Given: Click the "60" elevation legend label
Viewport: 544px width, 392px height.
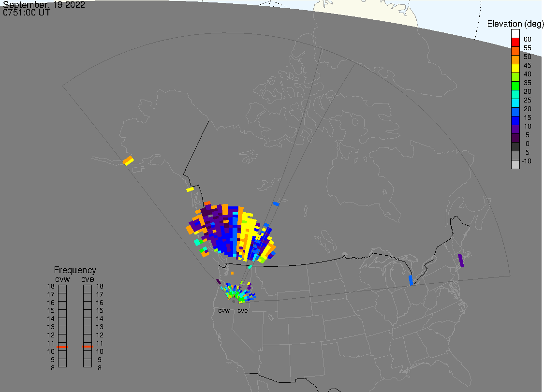Looking at the screenshot, I should pos(528,39).
